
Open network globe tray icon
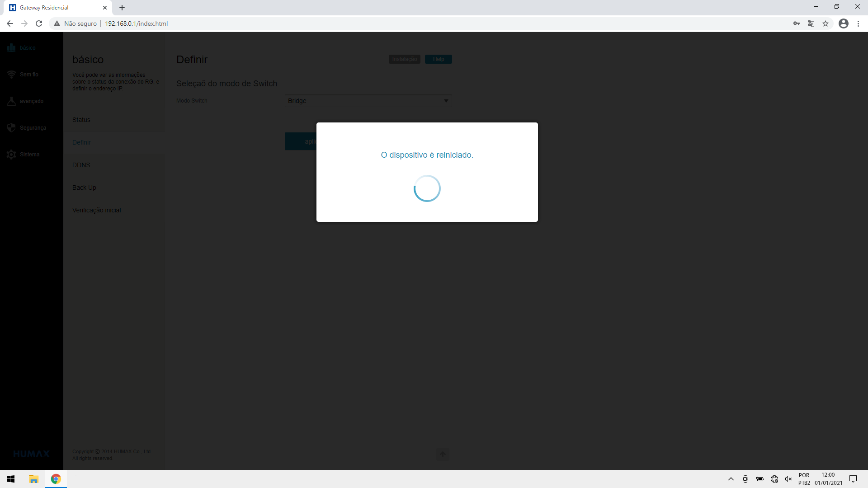[x=774, y=479]
